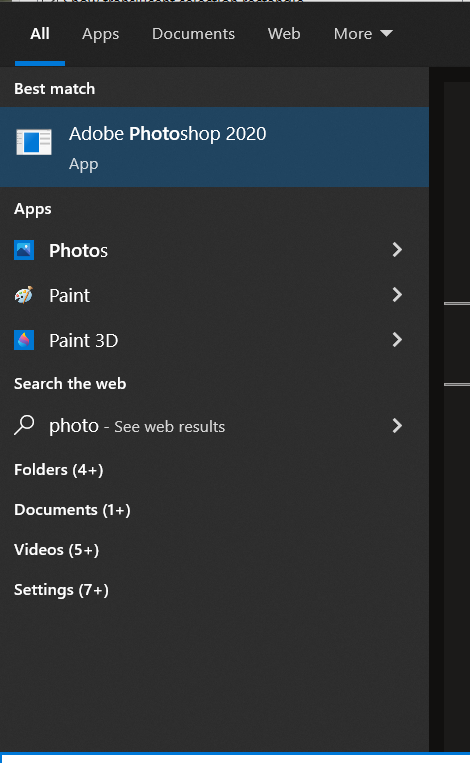The width and height of the screenshot is (470, 763).
Task: Switch to the Apps tab
Action: 100,34
